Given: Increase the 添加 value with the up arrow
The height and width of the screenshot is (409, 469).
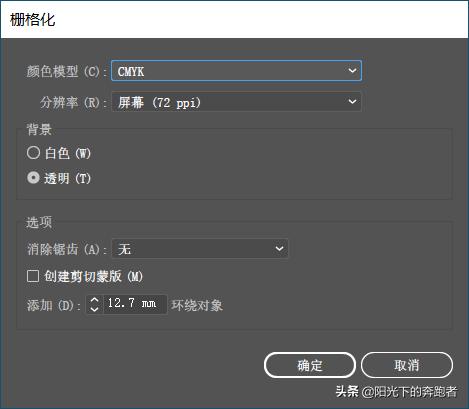Looking at the screenshot, I should pyautogui.click(x=94, y=300).
